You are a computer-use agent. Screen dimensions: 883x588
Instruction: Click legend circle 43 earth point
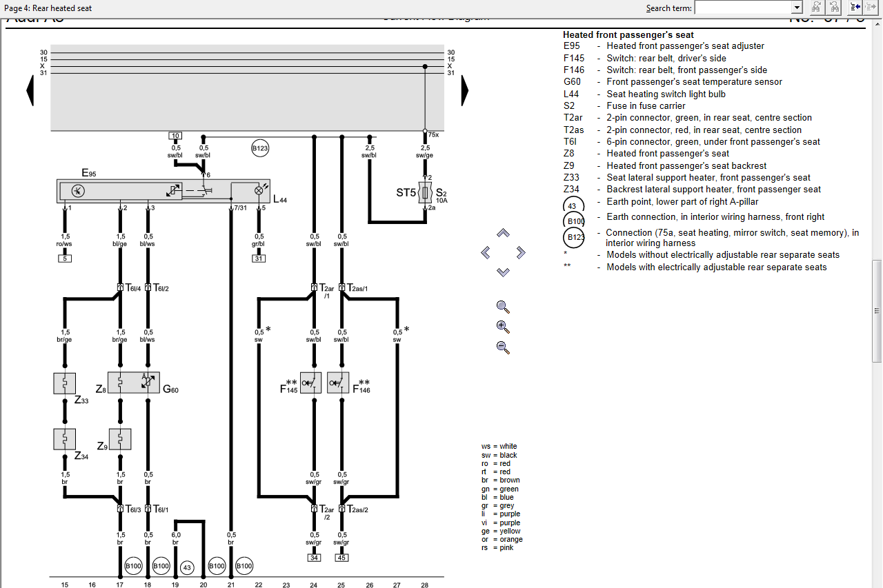(574, 205)
